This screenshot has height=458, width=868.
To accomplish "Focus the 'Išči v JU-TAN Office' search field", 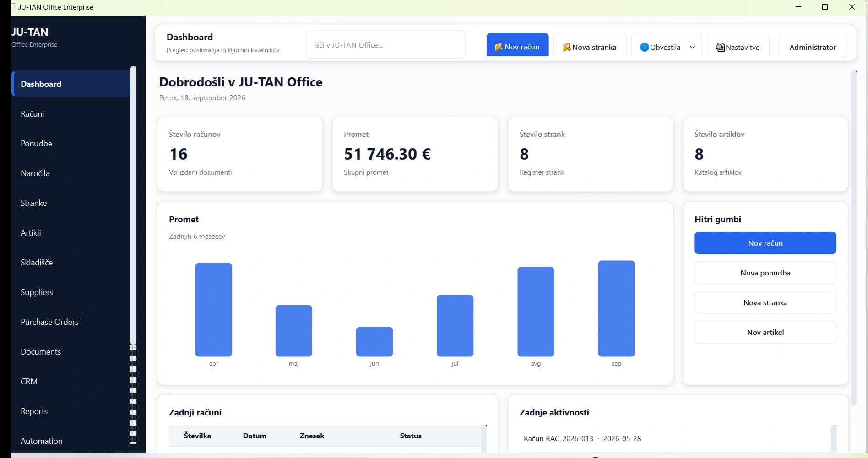I will [385, 45].
